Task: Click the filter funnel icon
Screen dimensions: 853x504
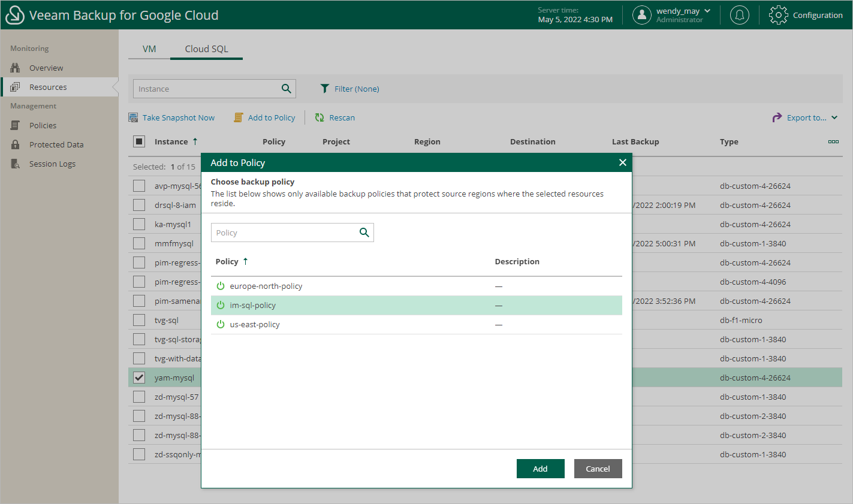Action: tap(325, 89)
